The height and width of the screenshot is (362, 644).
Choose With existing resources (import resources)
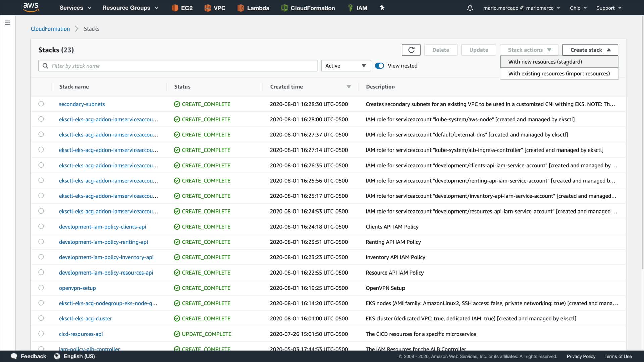coord(559,74)
